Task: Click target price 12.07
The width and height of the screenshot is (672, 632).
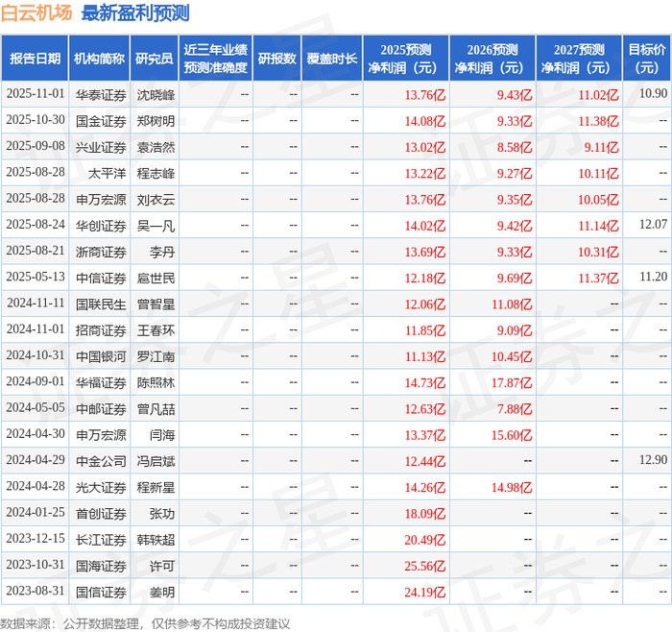Action: pos(653,224)
